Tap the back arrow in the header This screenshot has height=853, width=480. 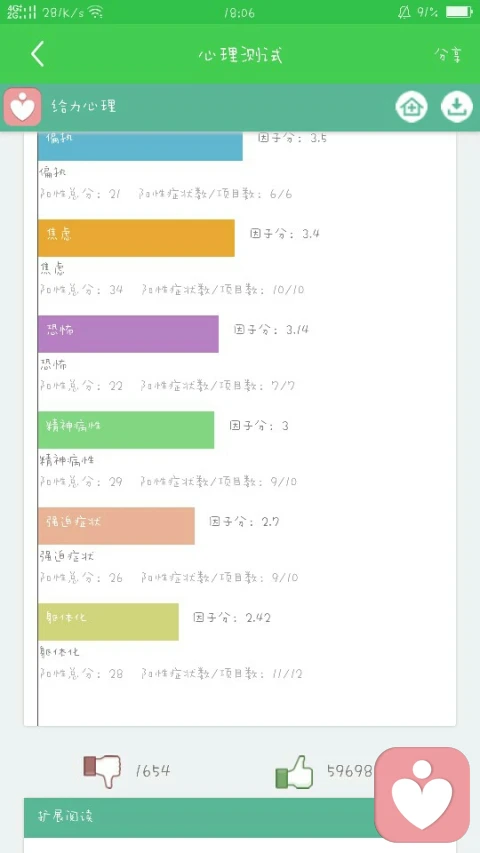(38, 54)
